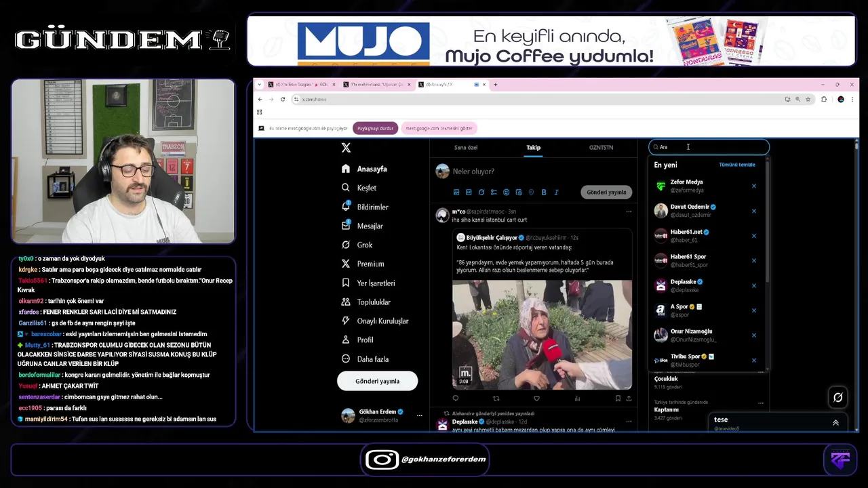Remove Zefor Medya from recent searches
The width and height of the screenshot is (868, 488).
753,186
